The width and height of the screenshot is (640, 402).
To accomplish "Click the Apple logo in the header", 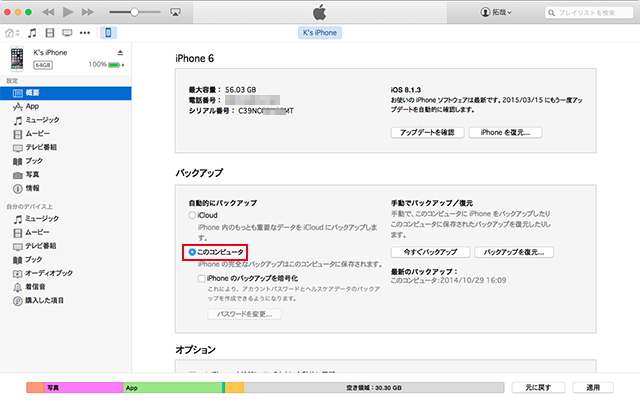I will coord(320,12).
